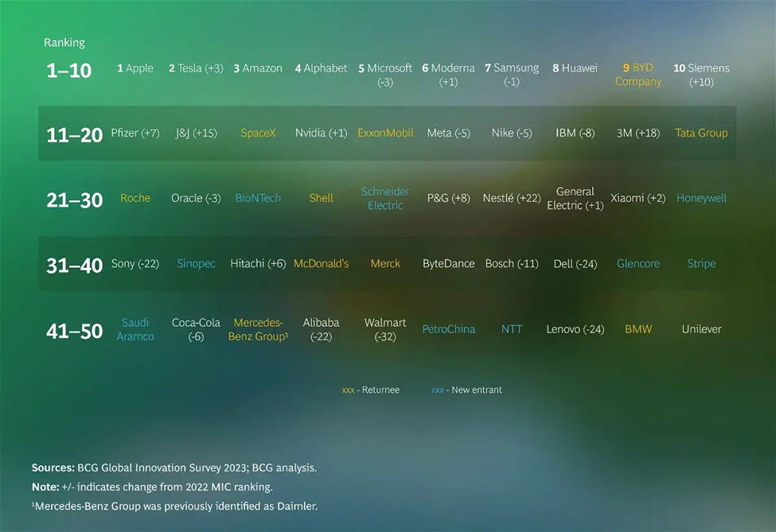
Task: Select Walmart (-32) in the bottom row
Action: (x=385, y=329)
